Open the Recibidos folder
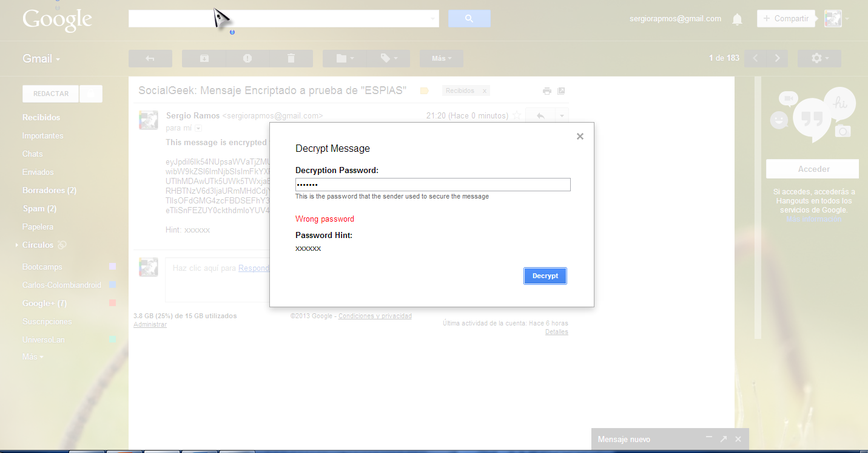The height and width of the screenshot is (453, 868). pos(41,117)
